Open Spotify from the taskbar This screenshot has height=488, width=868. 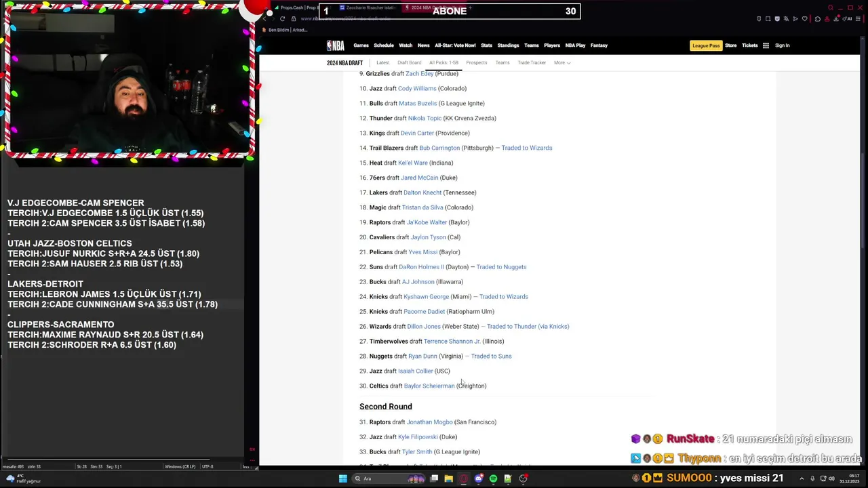pos(493,479)
